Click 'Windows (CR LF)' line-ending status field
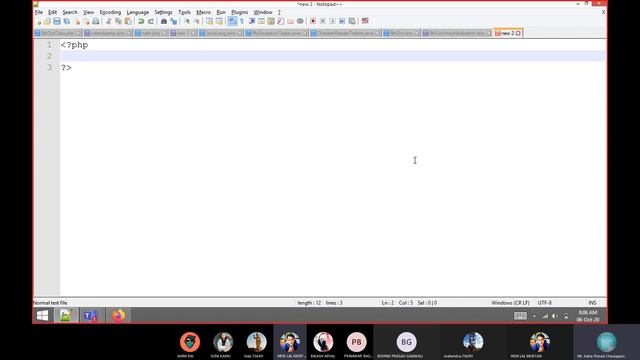The height and width of the screenshot is (360, 640). 510,303
